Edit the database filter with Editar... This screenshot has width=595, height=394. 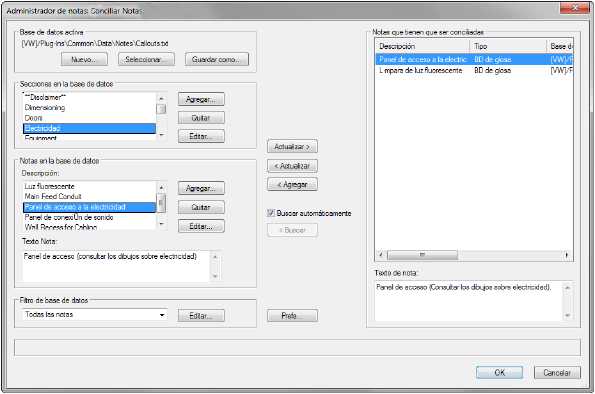coord(201,316)
